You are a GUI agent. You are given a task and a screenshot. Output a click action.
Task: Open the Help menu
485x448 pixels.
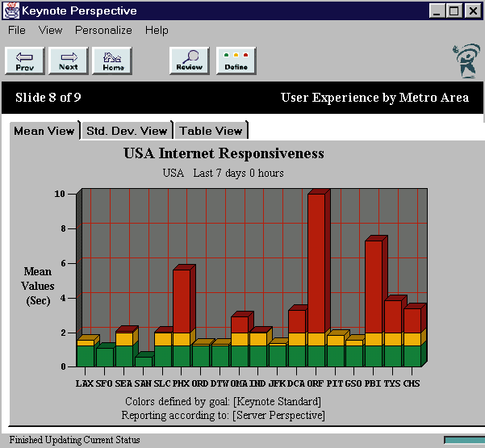tap(157, 31)
